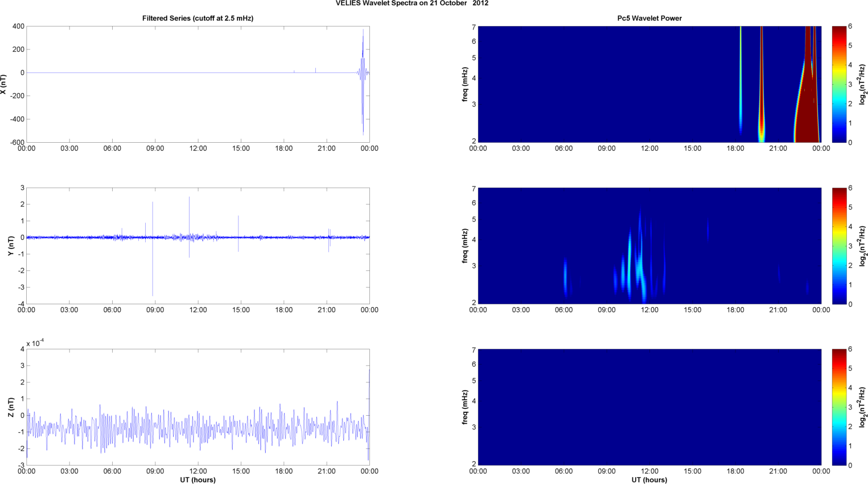Screen dimensions: 868x484
Task: Click 'freq (mHz)' label of the top wavelet plot
Action: coord(465,84)
